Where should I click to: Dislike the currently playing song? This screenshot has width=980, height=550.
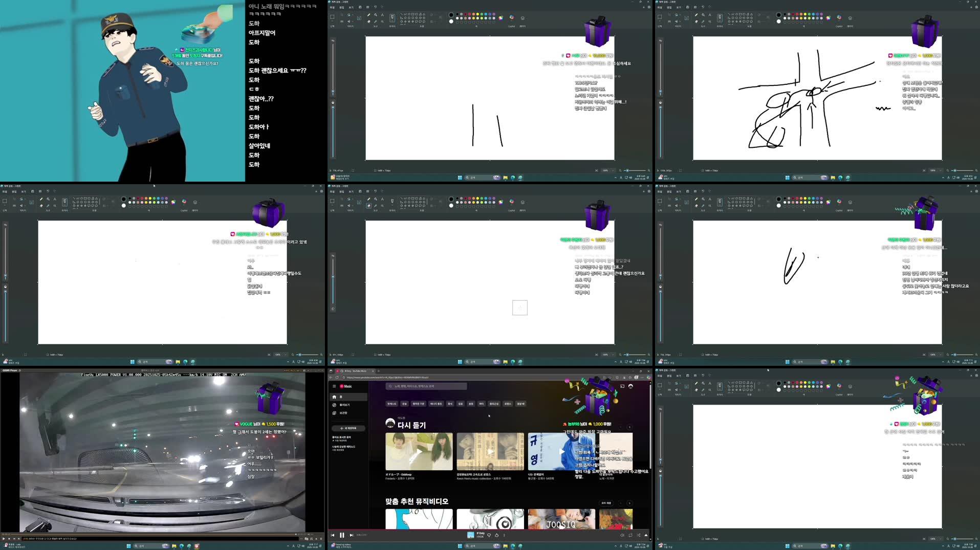coord(489,535)
